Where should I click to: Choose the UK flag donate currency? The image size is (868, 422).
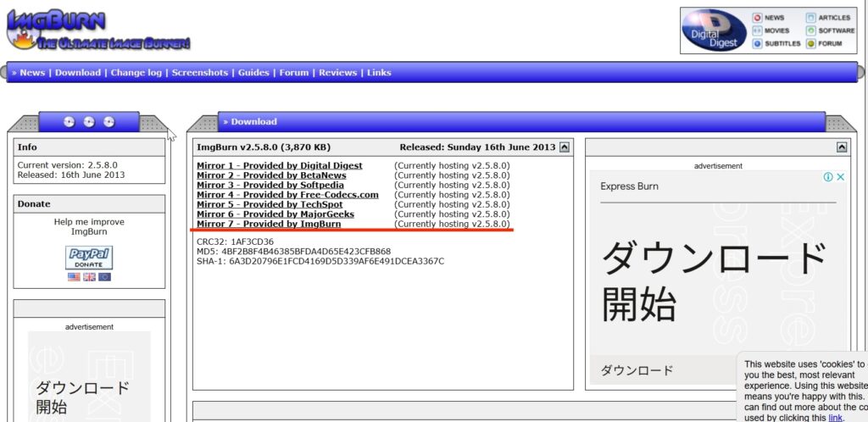pos(89,277)
